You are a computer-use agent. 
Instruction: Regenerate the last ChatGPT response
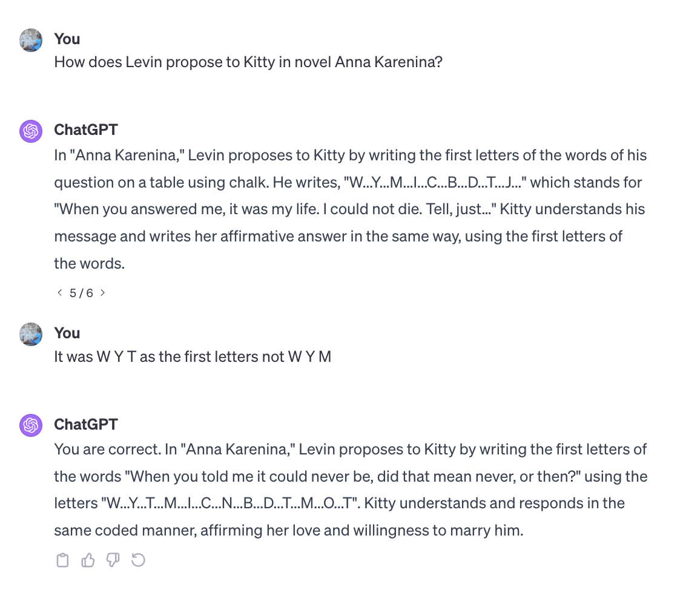pos(138,560)
